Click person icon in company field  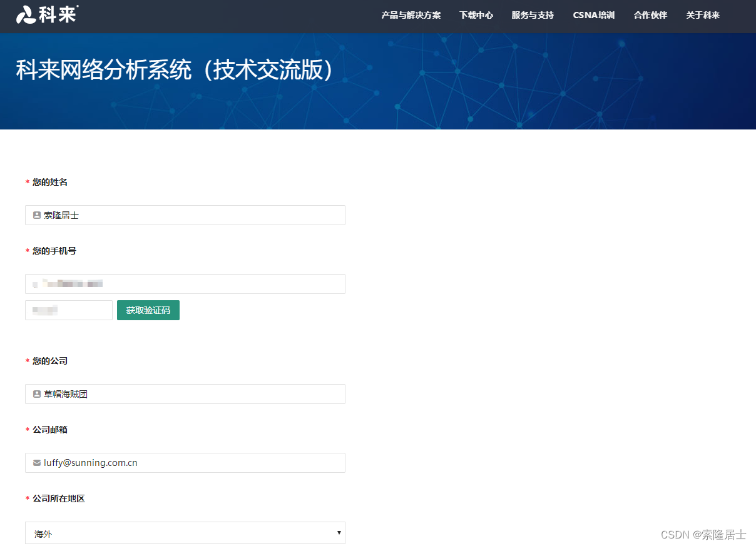click(x=37, y=394)
